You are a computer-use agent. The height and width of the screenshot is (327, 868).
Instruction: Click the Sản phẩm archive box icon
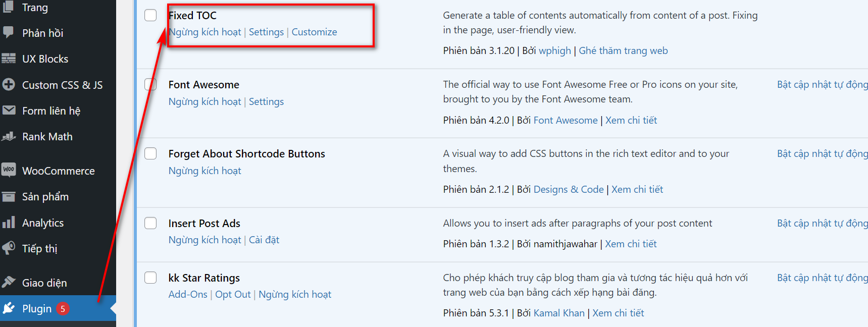pyautogui.click(x=9, y=196)
